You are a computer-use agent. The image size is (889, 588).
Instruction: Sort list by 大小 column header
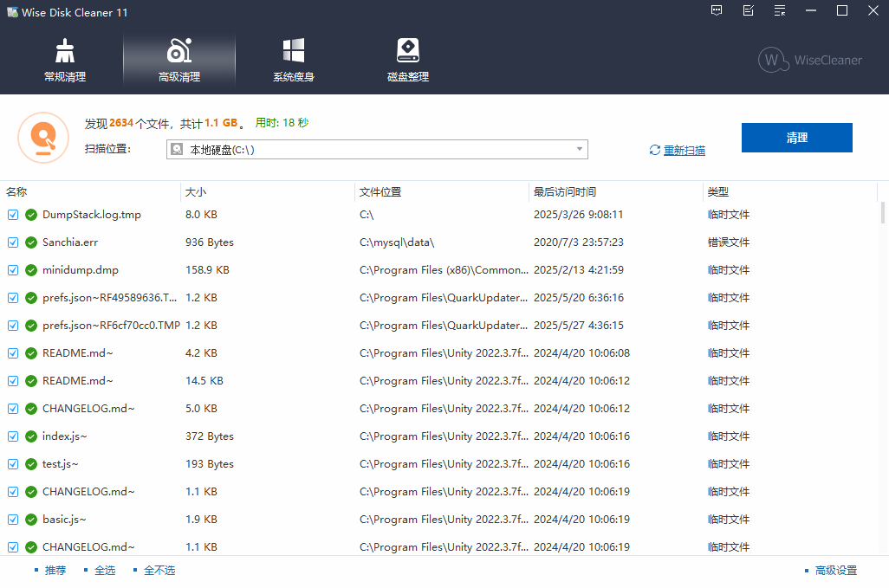(196, 192)
